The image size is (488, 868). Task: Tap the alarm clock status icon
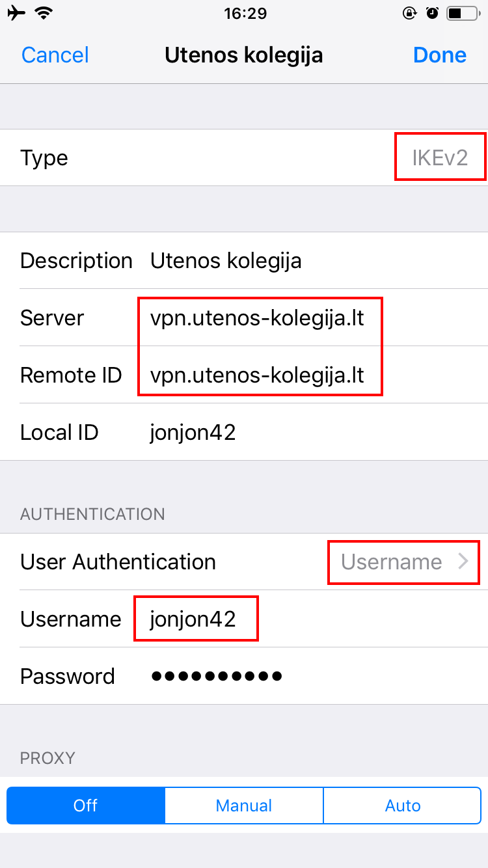432,13
